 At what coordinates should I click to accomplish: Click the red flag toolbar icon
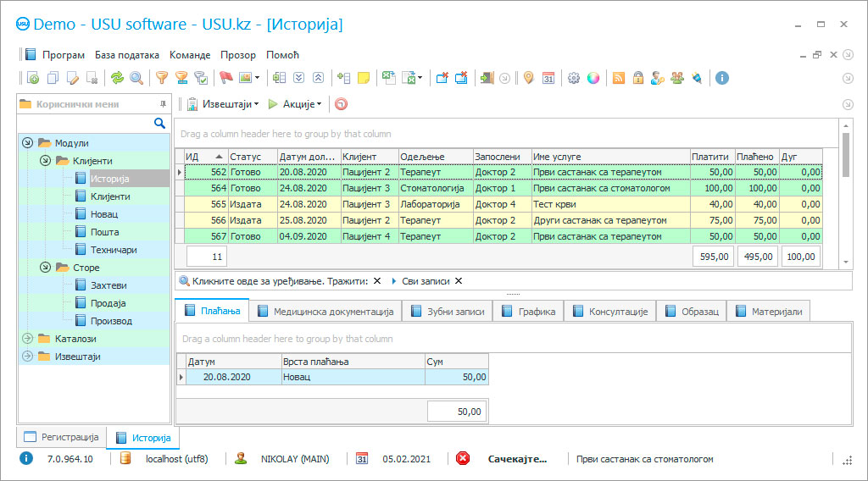(226, 78)
